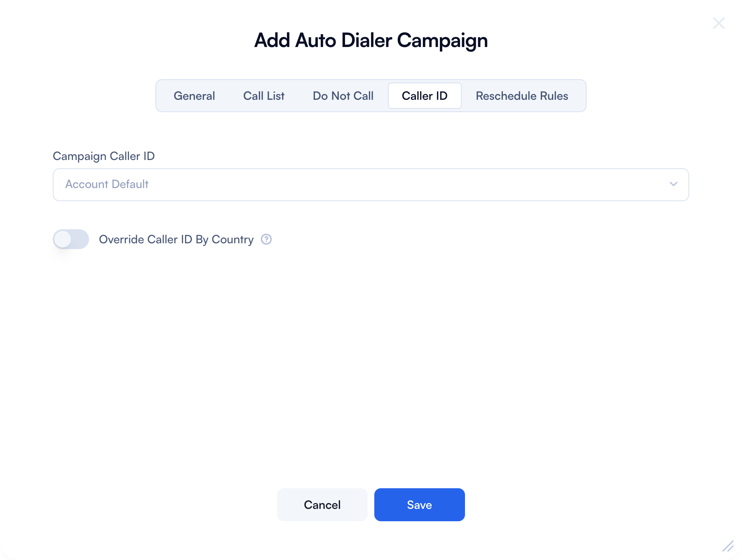Go to the Do Not Call tab
The height and width of the screenshot is (560, 742).
pos(343,96)
